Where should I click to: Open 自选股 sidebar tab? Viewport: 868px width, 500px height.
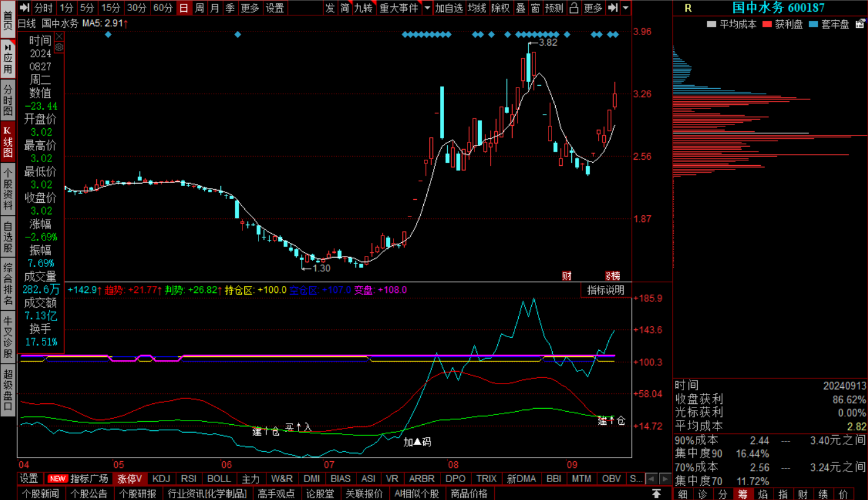click(x=8, y=237)
